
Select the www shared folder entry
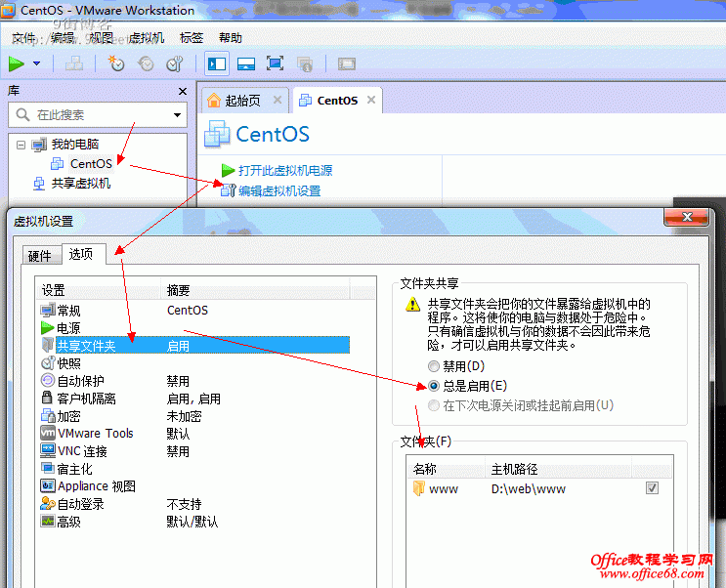click(436, 489)
